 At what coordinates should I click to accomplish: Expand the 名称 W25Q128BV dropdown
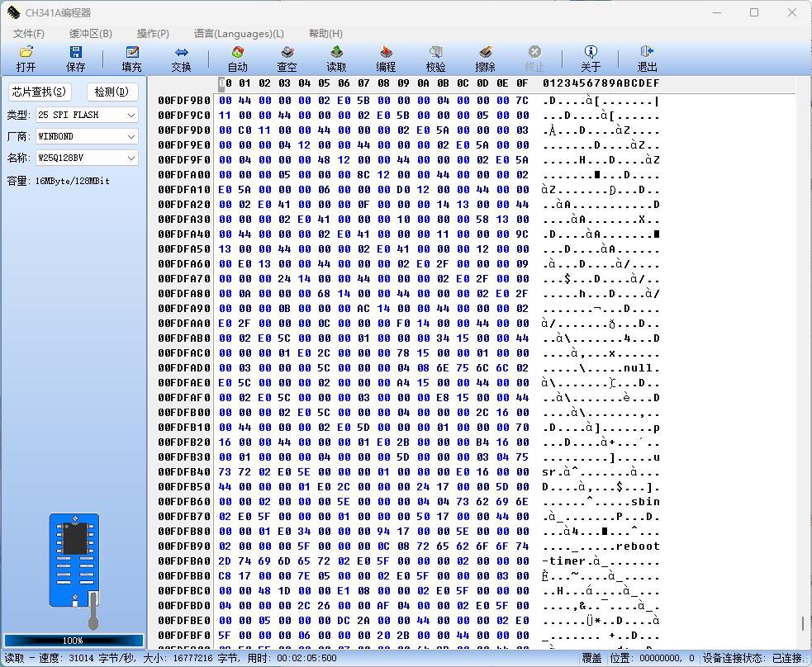click(87, 158)
